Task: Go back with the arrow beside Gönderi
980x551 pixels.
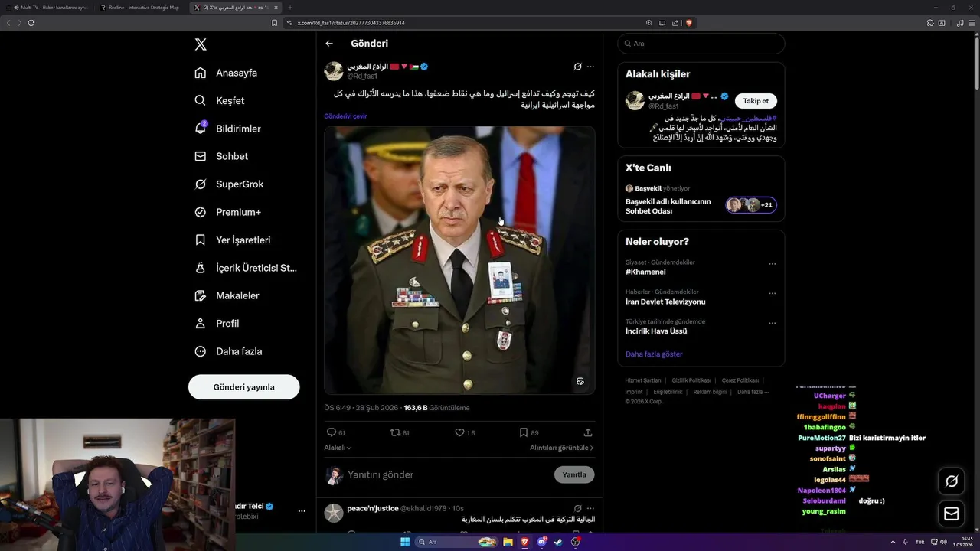Action: (x=329, y=44)
